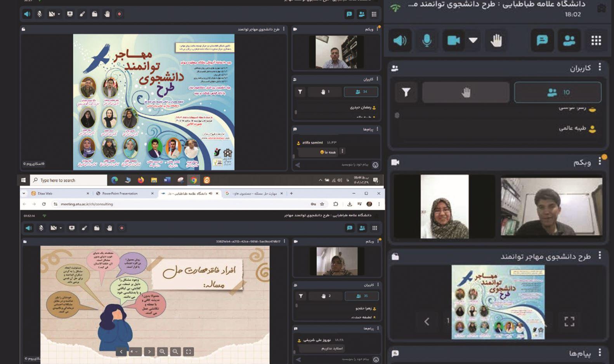Open the large chat bubble in 18:02 header
Viewport: 614px width, 364px height.
pyautogui.click(x=542, y=40)
